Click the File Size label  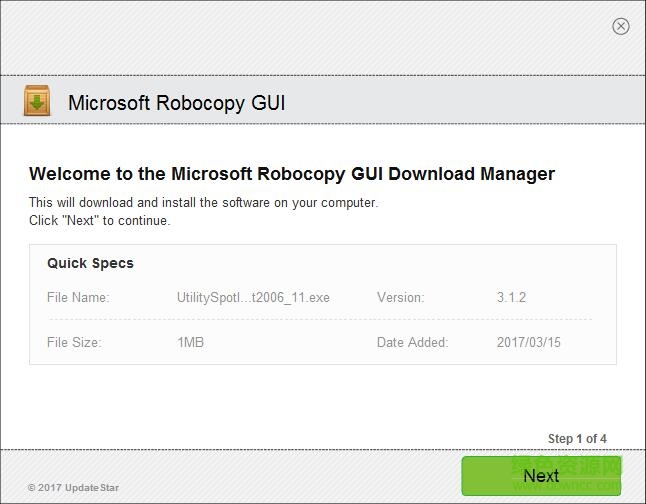point(74,342)
